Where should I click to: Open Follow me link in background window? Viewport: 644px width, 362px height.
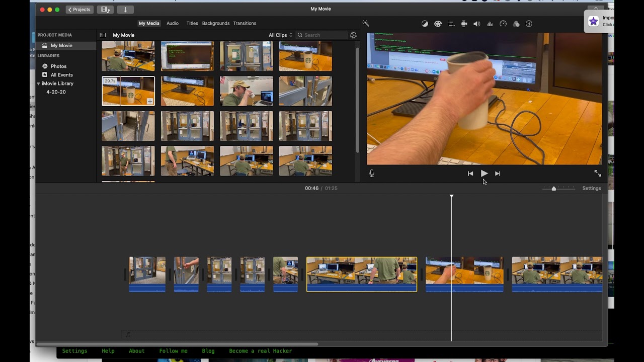pyautogui.click(x=173, y=351)
